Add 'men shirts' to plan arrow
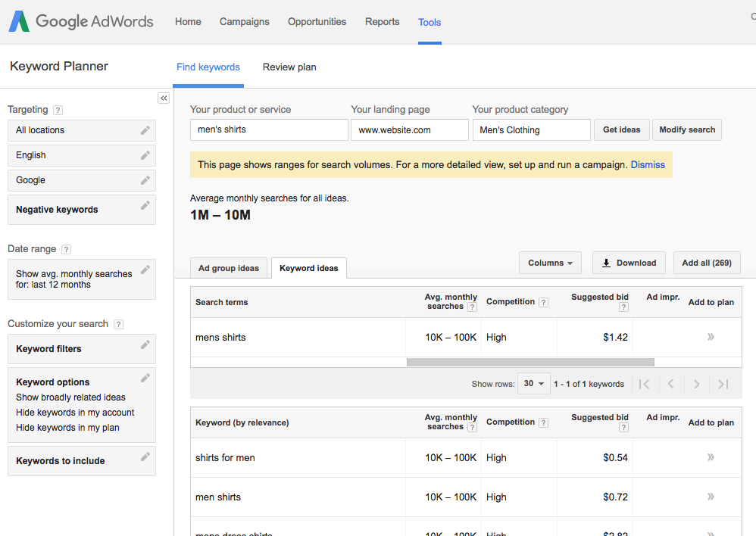 tap(711, 497)
